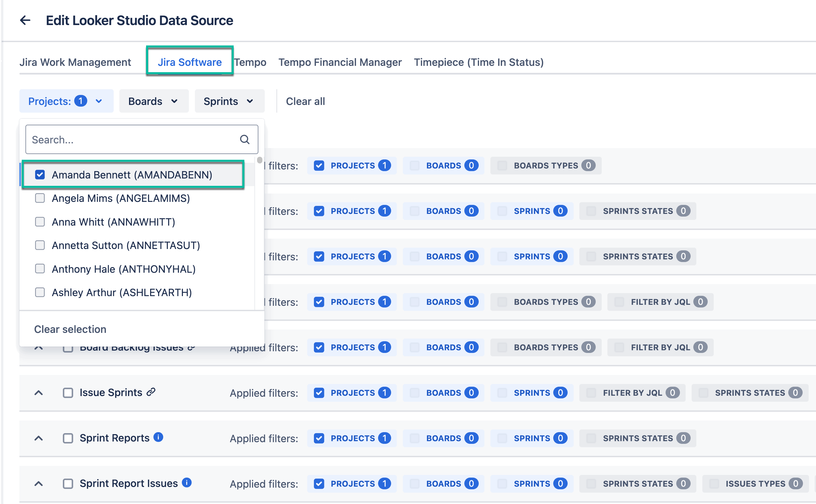This screenshot has width=816, height=504.
Task: Click info icon beside Sprint Reports
Action: pyautogui.click(x=158, y=437)
